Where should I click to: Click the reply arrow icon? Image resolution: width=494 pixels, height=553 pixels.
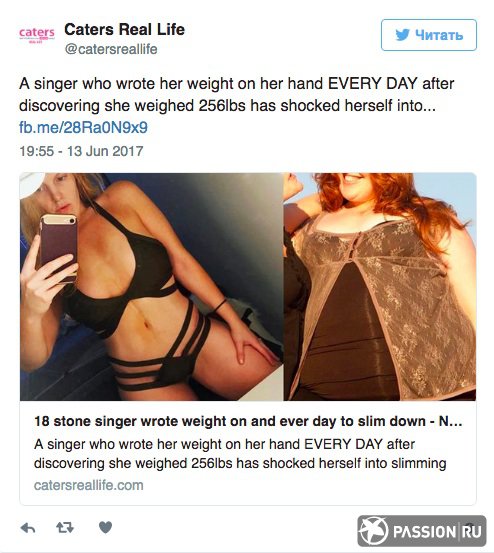[28, 528]
